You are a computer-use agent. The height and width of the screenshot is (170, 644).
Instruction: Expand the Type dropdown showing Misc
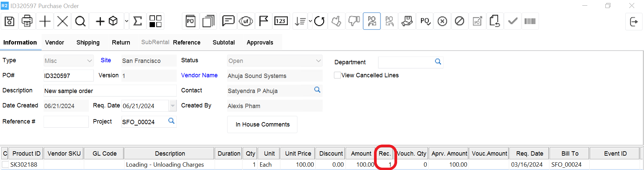[89, 61]
